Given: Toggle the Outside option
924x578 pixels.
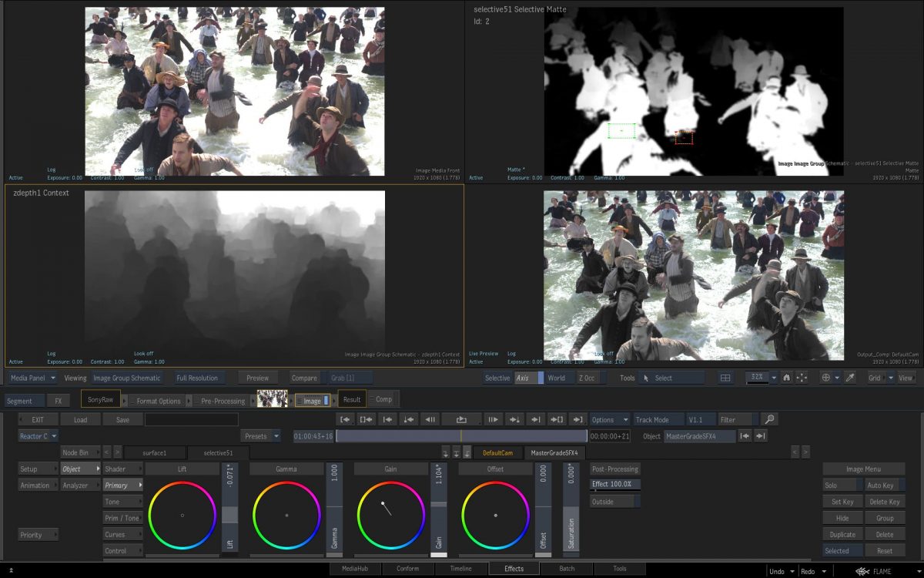Looking at the screenshot, I should coord(614,502).
